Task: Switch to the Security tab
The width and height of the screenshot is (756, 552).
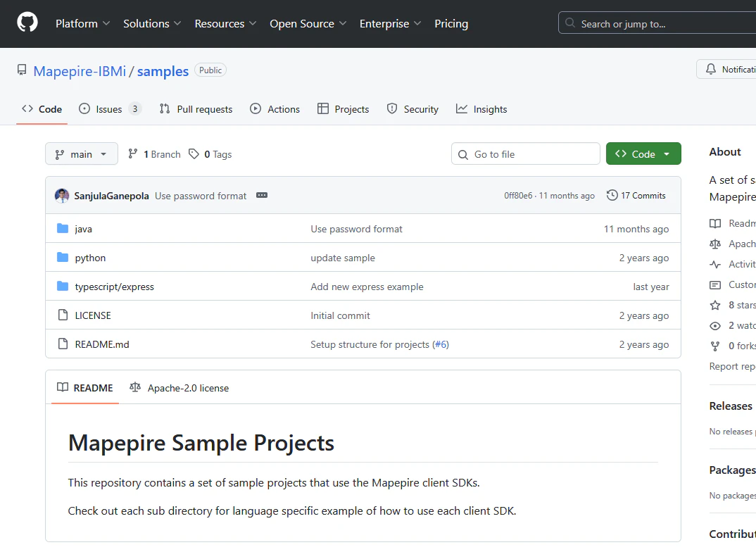Action: [x=412, y=109]
